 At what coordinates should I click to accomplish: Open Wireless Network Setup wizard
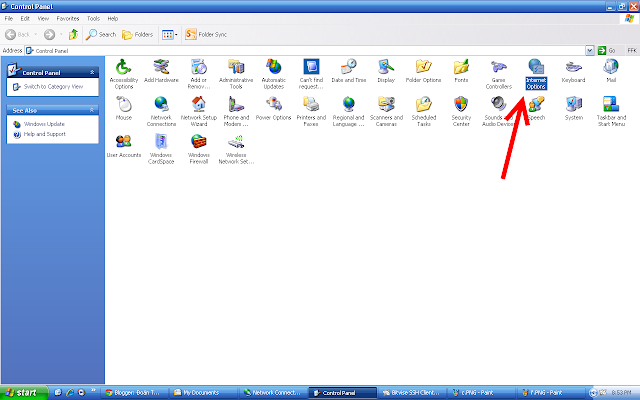point(236,149)
